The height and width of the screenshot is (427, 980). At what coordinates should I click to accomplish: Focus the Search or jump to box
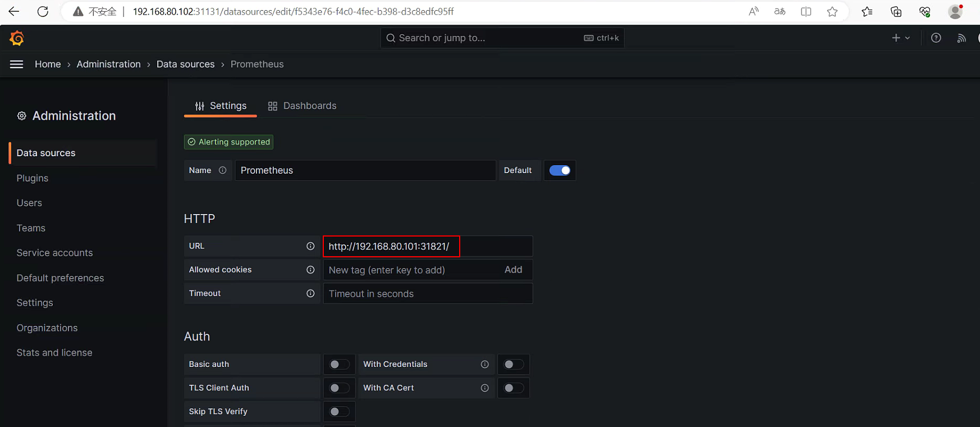coord(502,38)
